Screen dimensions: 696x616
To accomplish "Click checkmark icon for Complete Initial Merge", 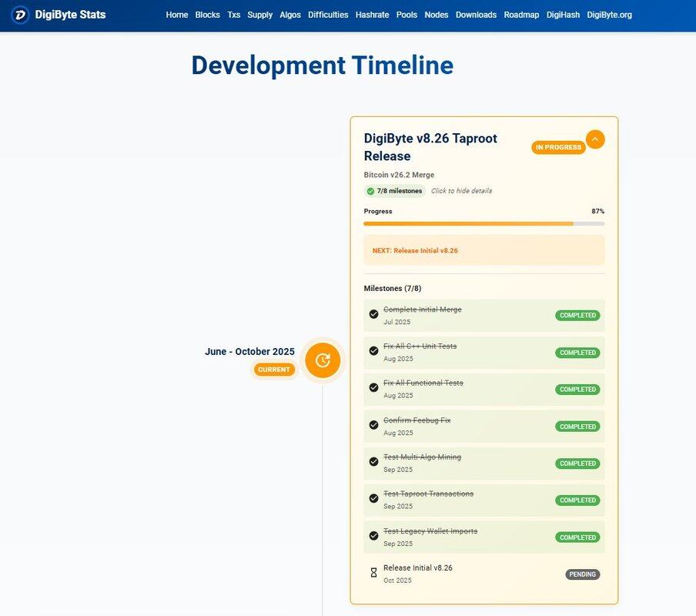I will point(373,314).
